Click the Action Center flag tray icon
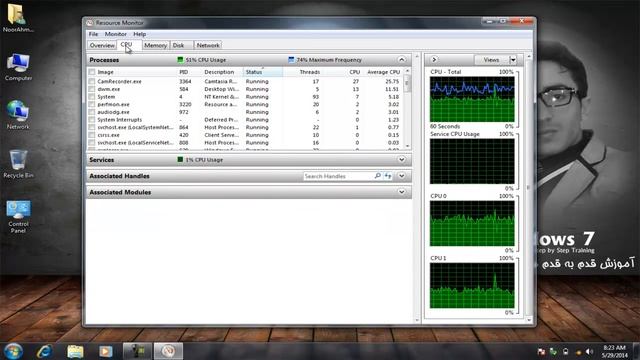Viewport: 640px width, 360px height. point(541,351)
